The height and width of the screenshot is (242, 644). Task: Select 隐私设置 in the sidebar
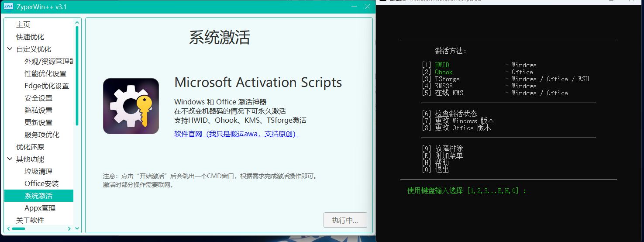[38, 111]
